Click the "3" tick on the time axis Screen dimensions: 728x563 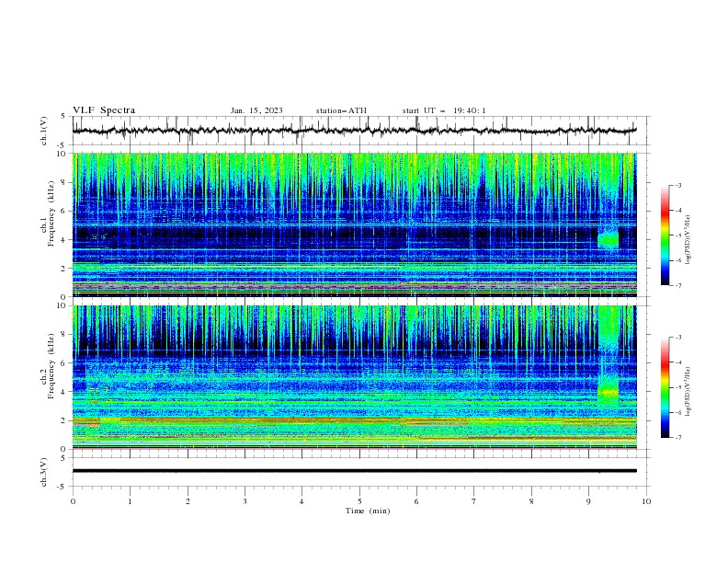[x=245, y=501]
